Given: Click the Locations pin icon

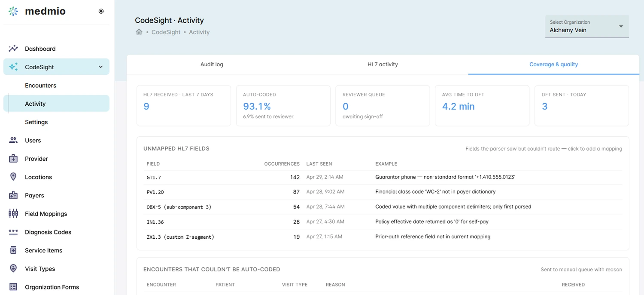Looking at the screenshot, I should [x=13, y=177].
